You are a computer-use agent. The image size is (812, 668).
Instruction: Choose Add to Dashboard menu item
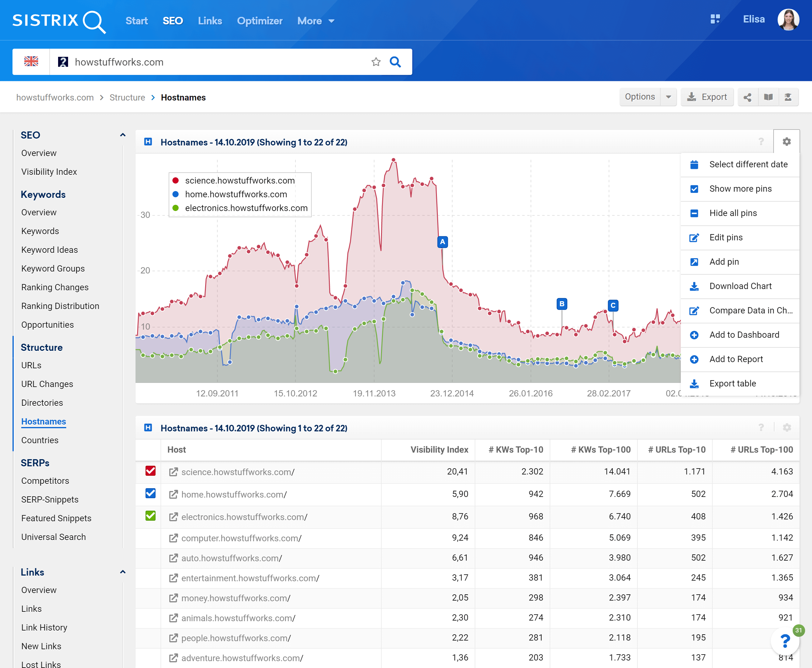click(740, 335)
